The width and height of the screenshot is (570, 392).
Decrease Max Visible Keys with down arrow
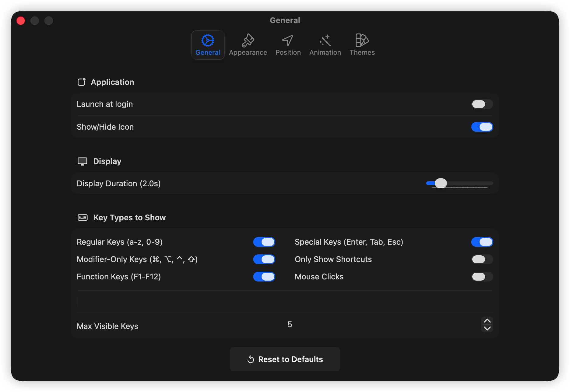click(x=487, y=328)
